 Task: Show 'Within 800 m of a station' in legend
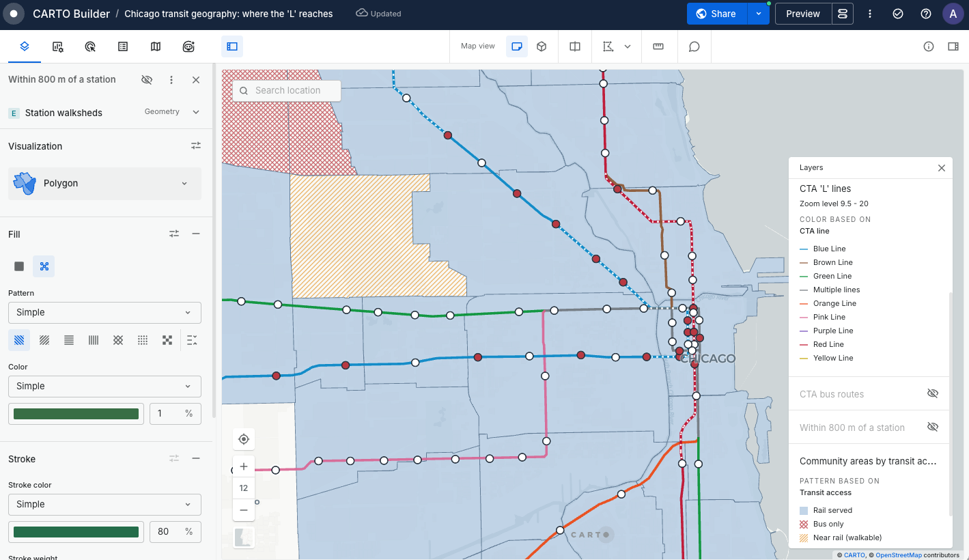point(933,427)
